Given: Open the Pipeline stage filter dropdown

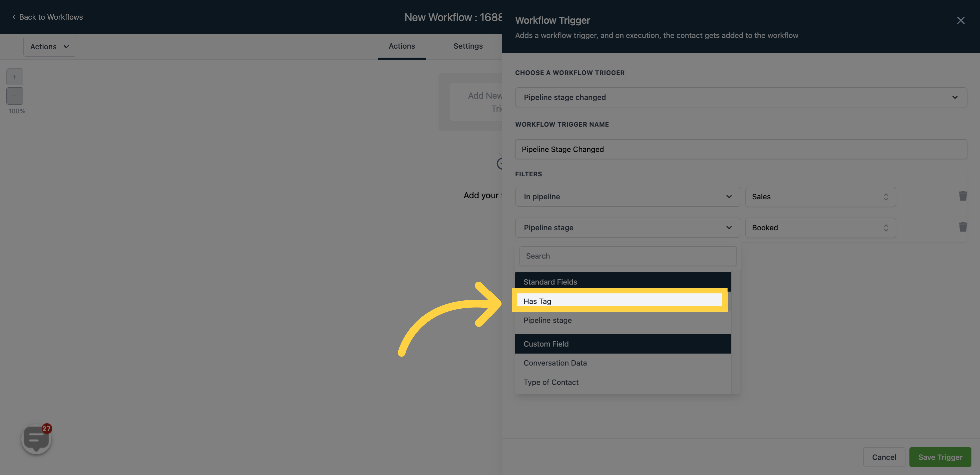Looking at the screenshot, I should pyautogui.click(x=627, y=227).
